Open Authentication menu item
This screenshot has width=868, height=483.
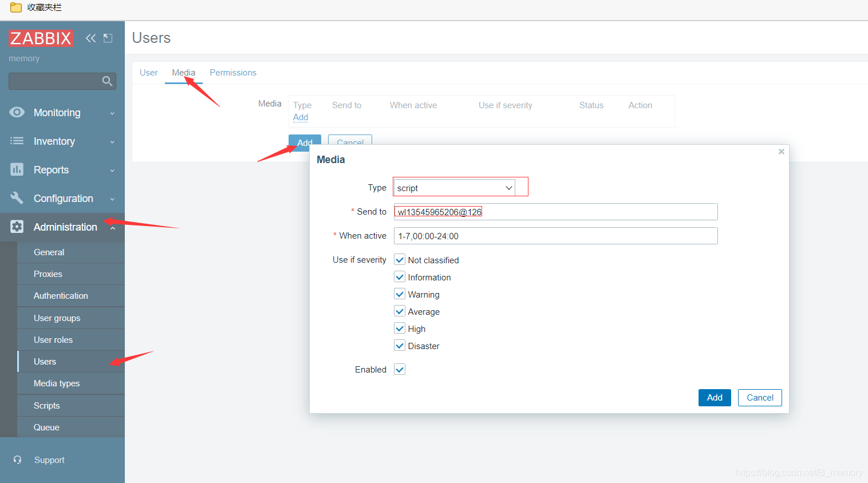(71, 296)
